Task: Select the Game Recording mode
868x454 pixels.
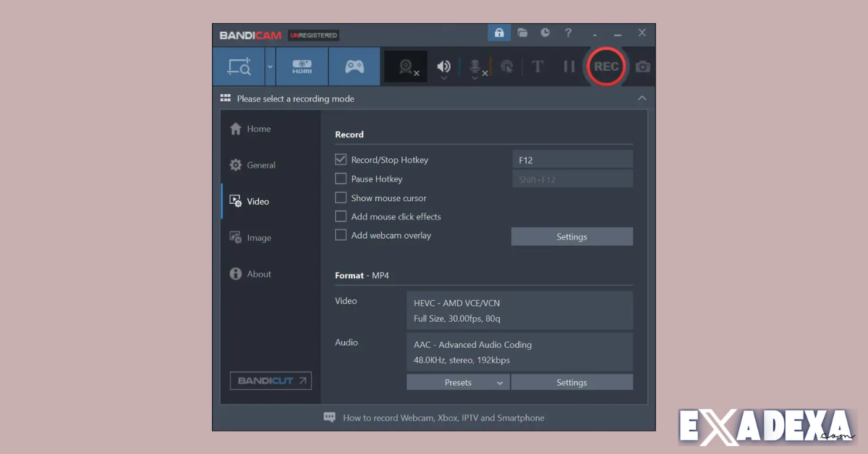Action: pyautogui.click(x=354, y=66)
